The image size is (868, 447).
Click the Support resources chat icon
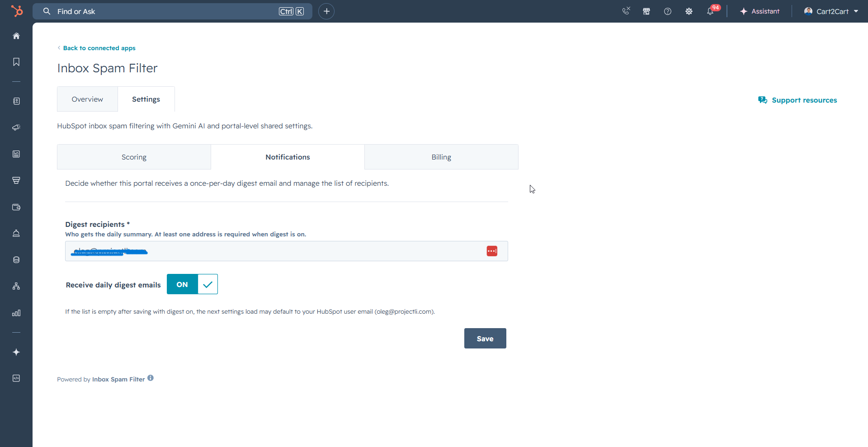coord(763,100)
